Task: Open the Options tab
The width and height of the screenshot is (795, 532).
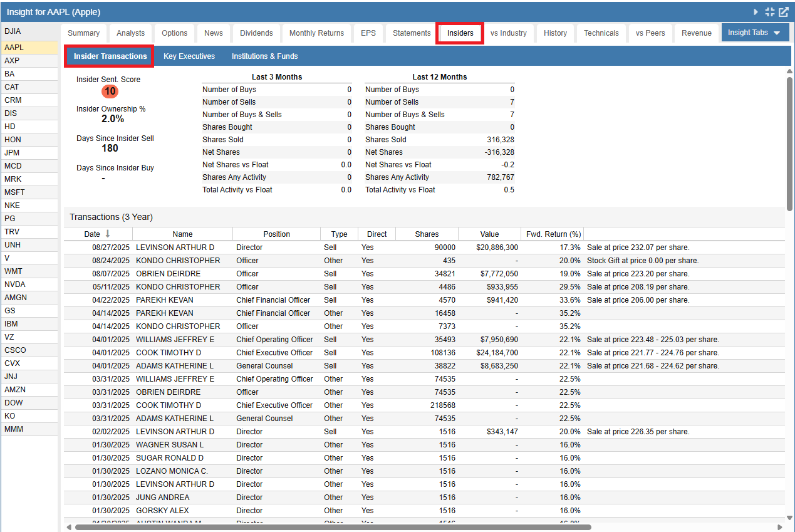Action: tap(174, 33)
